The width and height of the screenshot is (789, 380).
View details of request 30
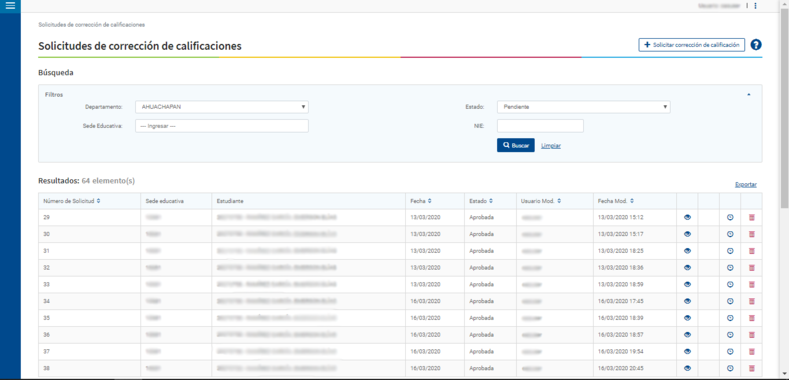pyautogui.click(x=687, y=234)
